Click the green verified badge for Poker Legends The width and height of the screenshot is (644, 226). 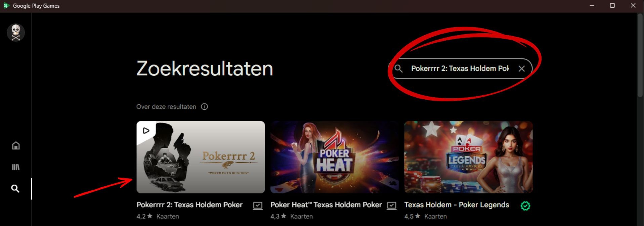pos(525,206)
